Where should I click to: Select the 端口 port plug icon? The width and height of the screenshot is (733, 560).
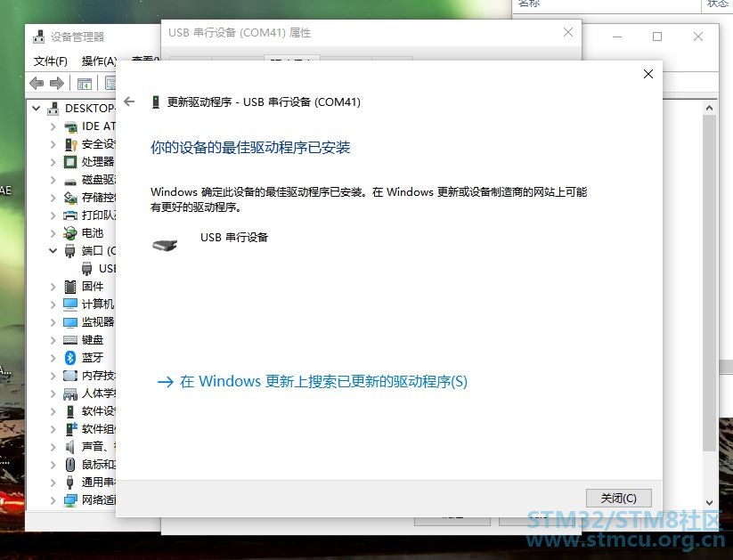click(69, 251)
